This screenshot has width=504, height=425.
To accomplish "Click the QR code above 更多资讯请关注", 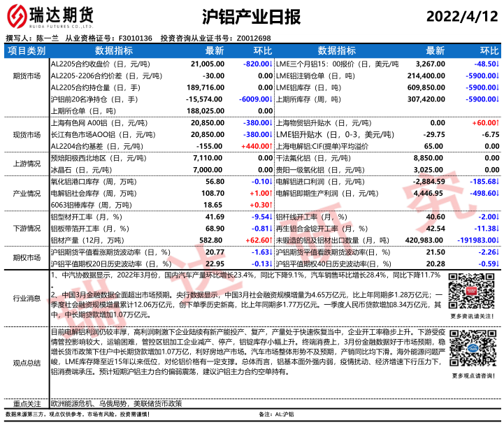I will (x=468, y=288).
